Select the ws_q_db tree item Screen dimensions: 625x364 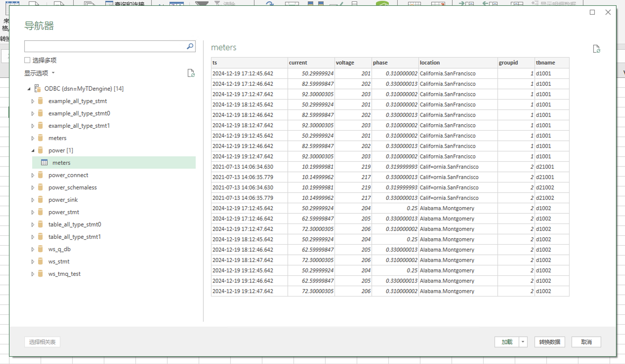point(60,249)
